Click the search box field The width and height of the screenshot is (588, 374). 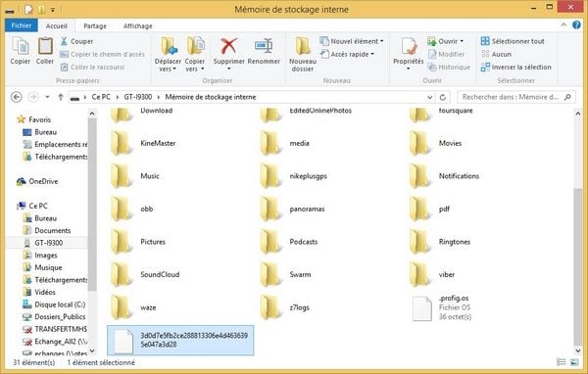point(516,97)
